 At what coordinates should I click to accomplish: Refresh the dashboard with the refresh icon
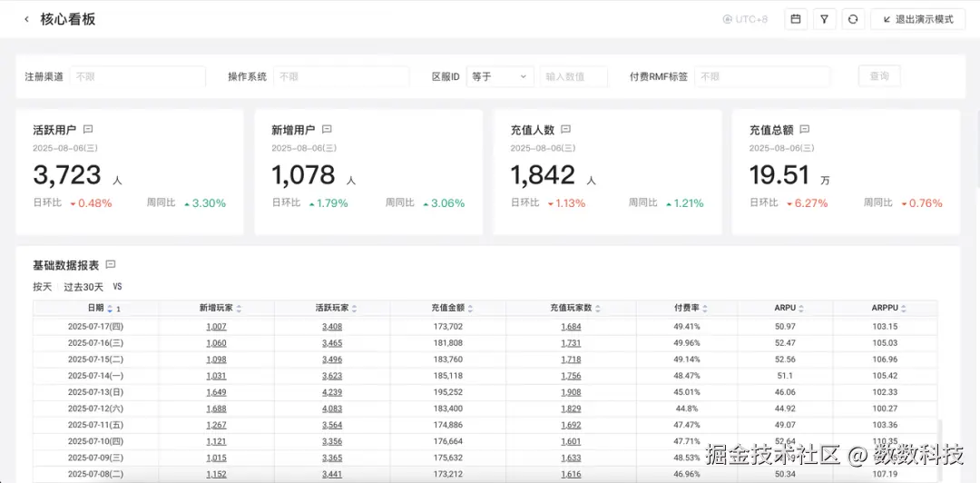tap(852, 19)
